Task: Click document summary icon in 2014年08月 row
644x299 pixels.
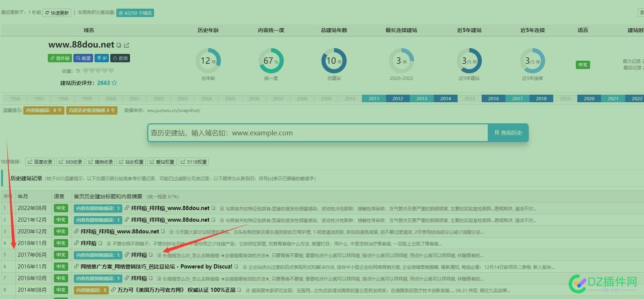Action: click(x=248, y=290)
